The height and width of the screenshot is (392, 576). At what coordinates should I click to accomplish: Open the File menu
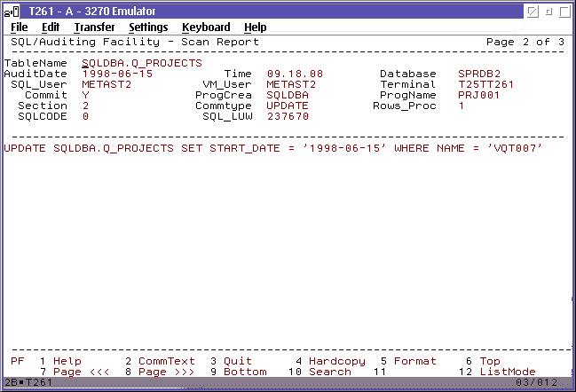(19, 27)
